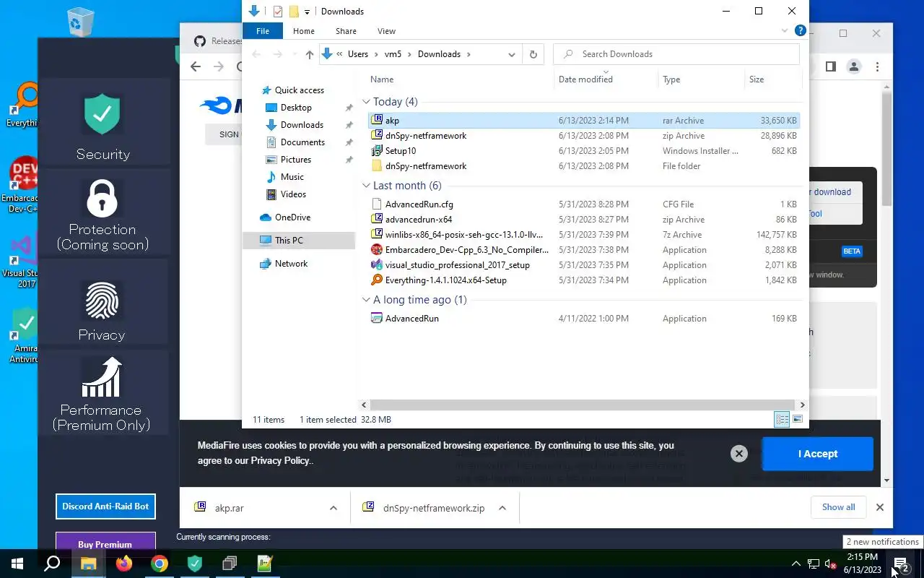
Task: Select the Setup10 Windows Installer file
Action: pyautogui.click(x=583, y=151)
